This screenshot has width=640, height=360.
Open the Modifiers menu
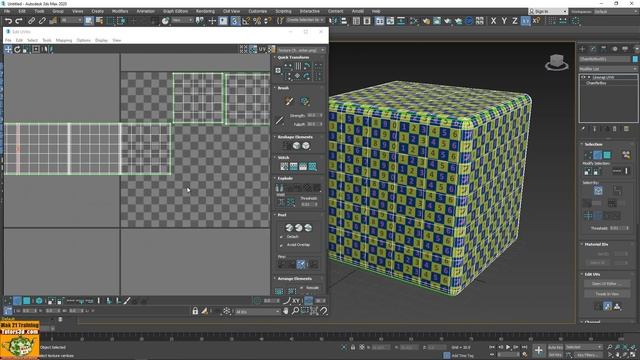[x=120, y=11]
